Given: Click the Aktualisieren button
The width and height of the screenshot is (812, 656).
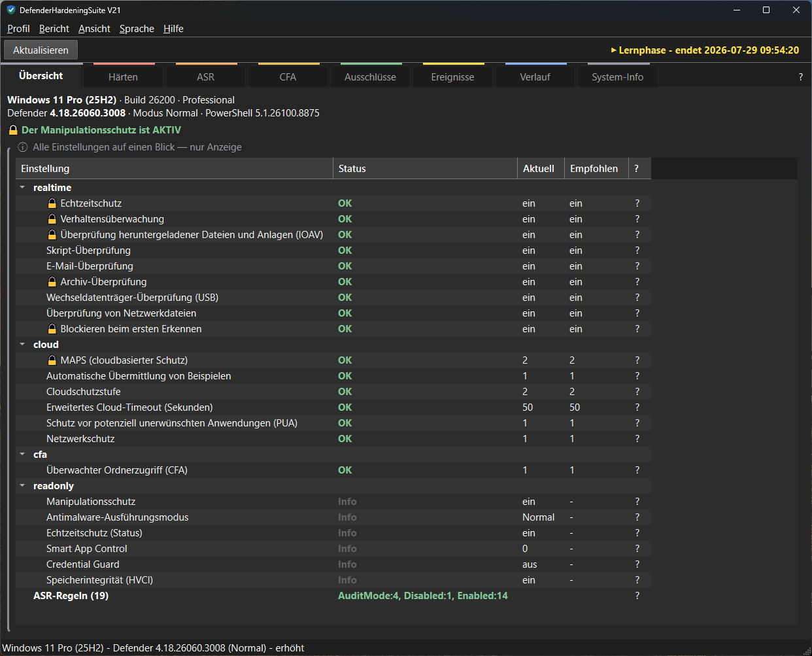Looking at the screenshot, I should click(41, 50).
